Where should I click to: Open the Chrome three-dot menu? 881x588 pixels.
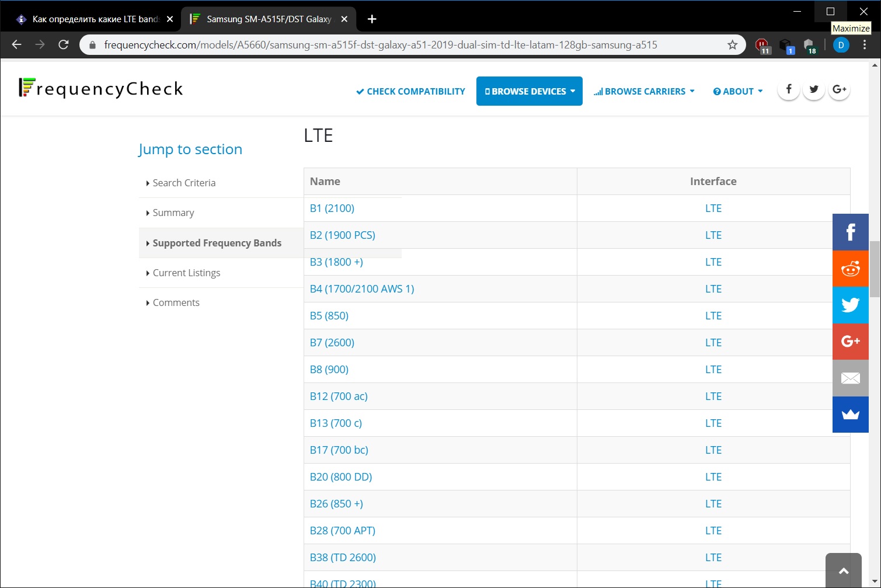point(865,45)
